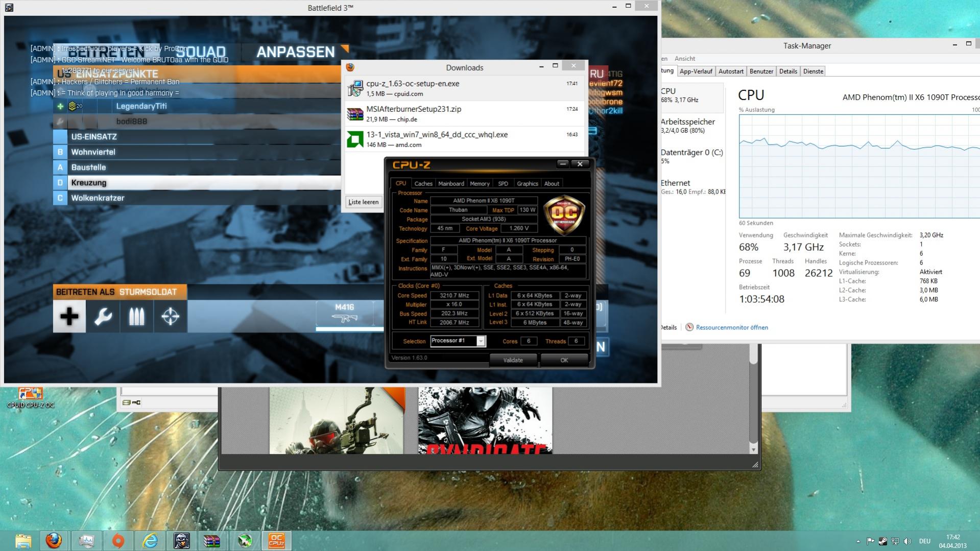
Task: Select Baustelle spawn point A
Action: [197, 167]
